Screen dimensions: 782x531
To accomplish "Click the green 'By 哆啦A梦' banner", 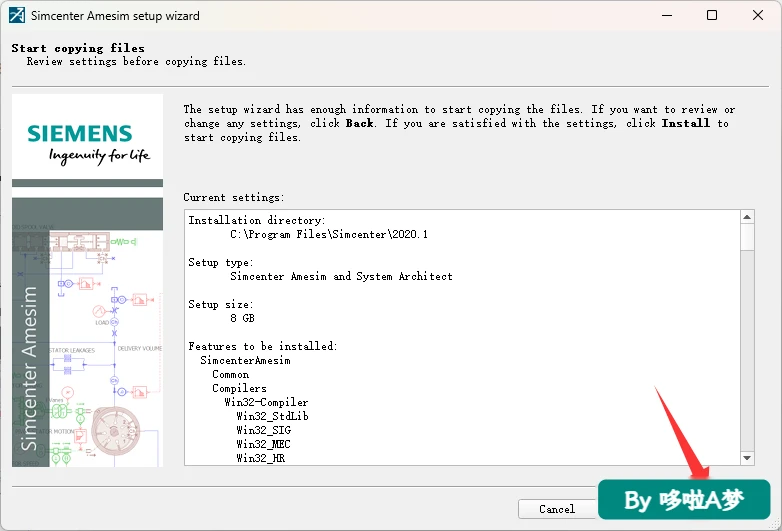I will (x=684, y=500).
